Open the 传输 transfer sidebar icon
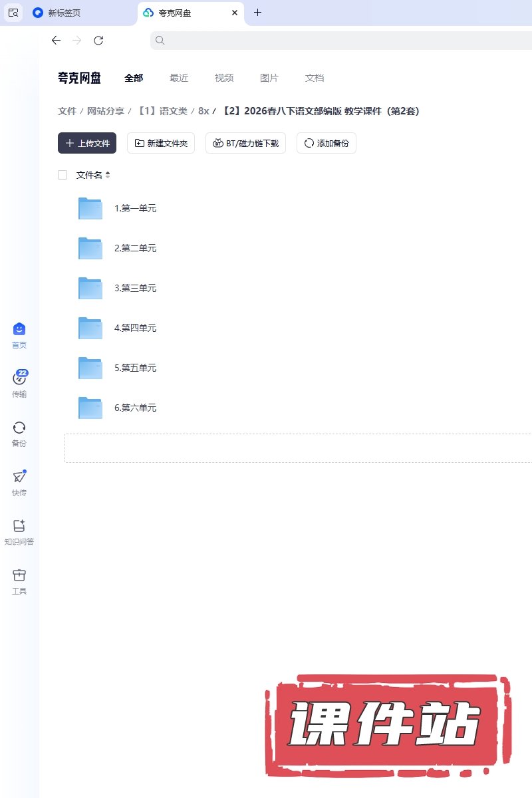Screen dimensions: 532x798 pos(19,378)
